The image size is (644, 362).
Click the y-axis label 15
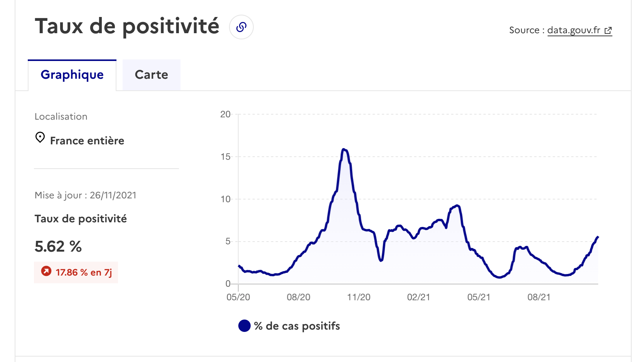[x=225, y=157]
